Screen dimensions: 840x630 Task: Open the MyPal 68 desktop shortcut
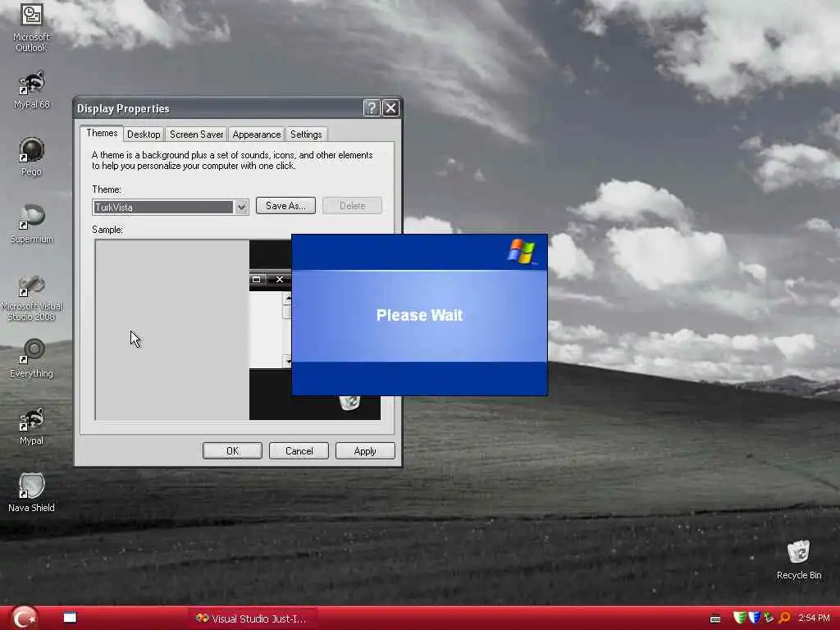31,90
